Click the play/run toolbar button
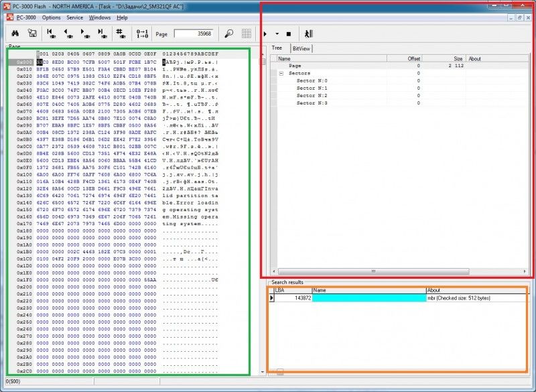Image resolution: width=536 pixels, height=392 pixels. pos(265,34)
